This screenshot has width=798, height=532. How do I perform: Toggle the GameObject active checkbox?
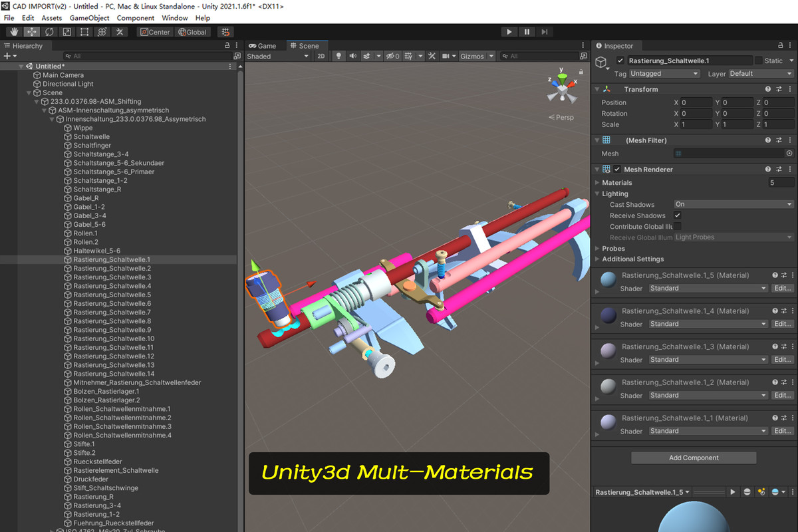tap(620, 61)
